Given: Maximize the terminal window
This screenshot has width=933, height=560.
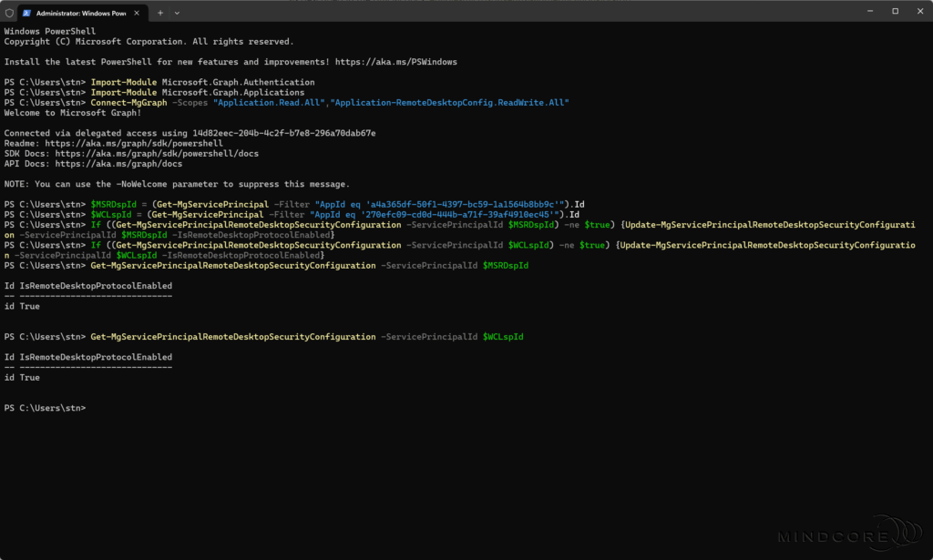Looking at the screenshot, I should pos(895,11).
